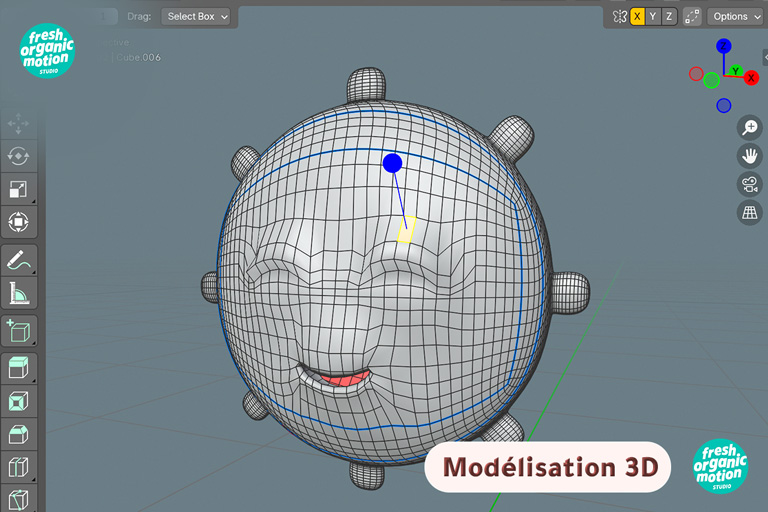
Task: Enable Y axis mirror toggle
Action: coord(653,16)
